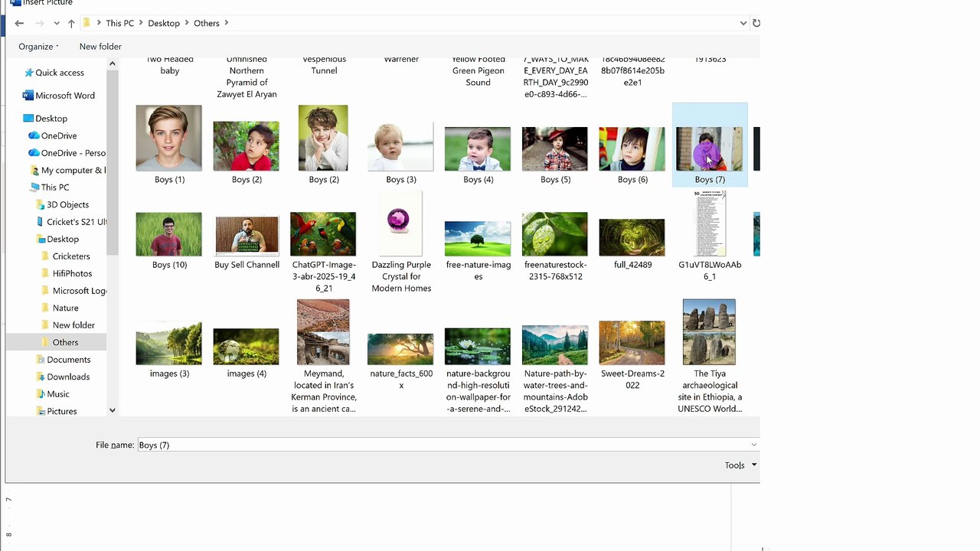Refresh the Others folder view

tap(756, 23)
